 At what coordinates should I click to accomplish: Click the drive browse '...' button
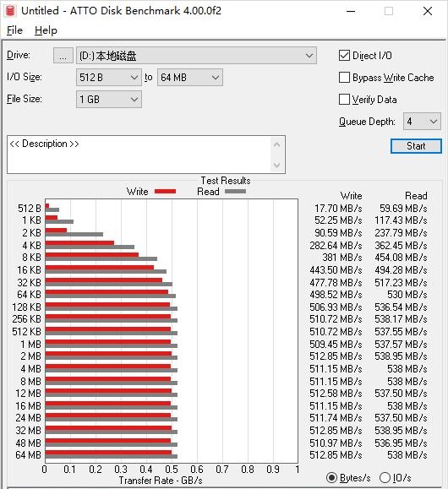click(x=63, y=56)
